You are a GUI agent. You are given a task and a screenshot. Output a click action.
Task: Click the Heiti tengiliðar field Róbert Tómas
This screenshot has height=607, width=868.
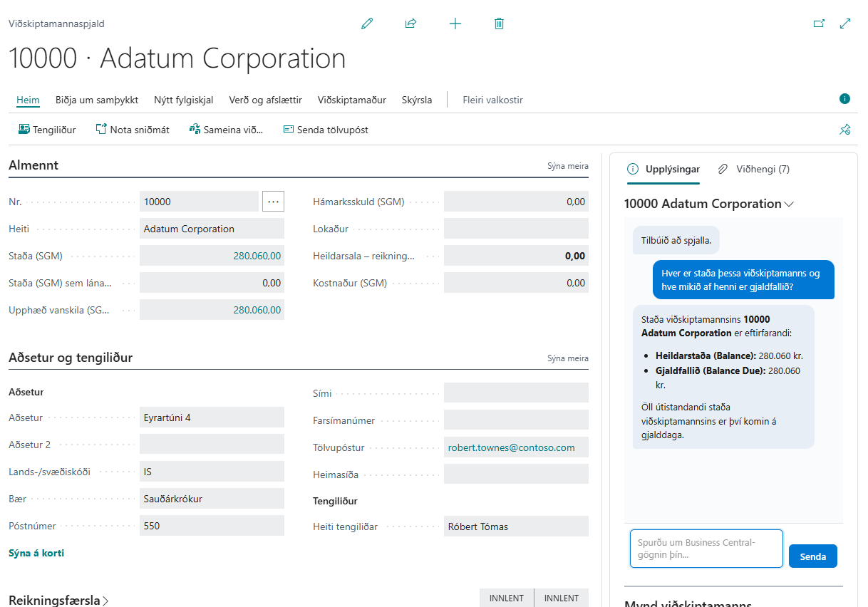coord(516,526)
